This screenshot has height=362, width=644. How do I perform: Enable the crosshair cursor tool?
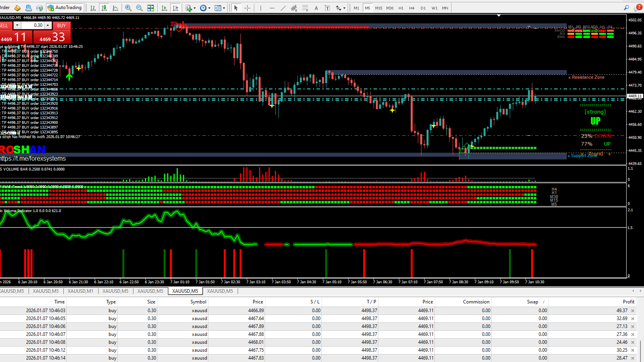247,8
